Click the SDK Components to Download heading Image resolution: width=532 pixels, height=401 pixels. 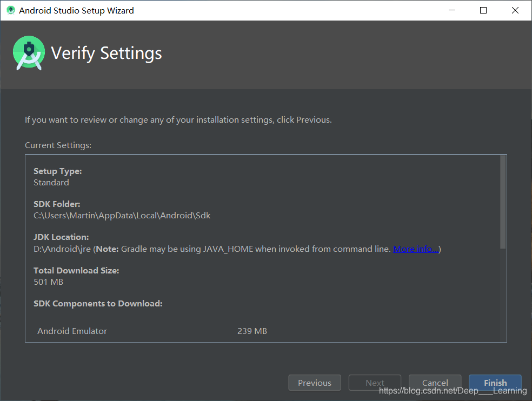click(98, 304)
